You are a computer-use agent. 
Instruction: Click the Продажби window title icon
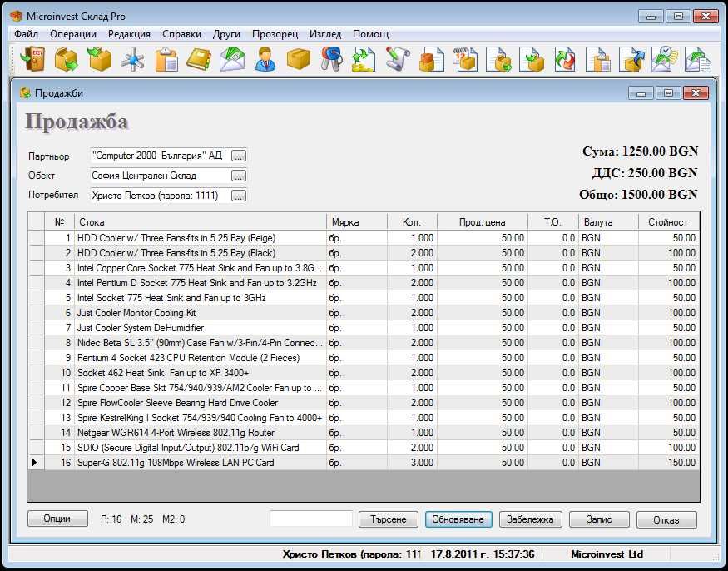(x=26, y=93)
